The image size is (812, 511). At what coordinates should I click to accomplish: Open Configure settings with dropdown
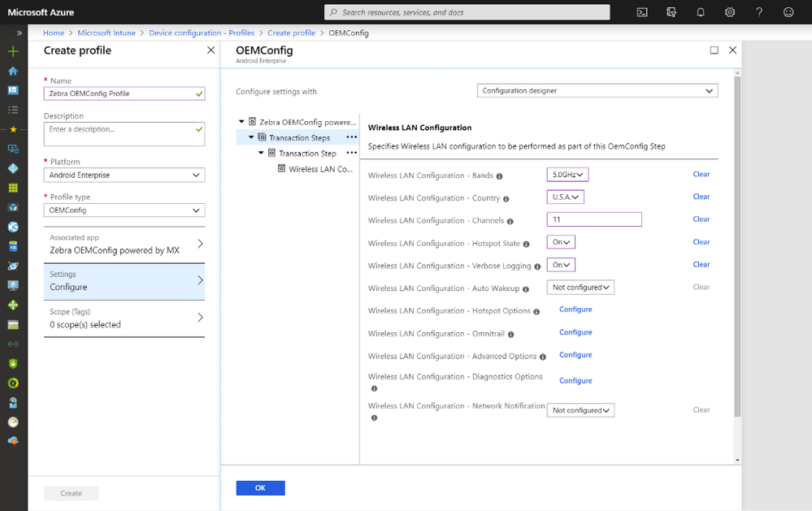click(x=597, y=91)
